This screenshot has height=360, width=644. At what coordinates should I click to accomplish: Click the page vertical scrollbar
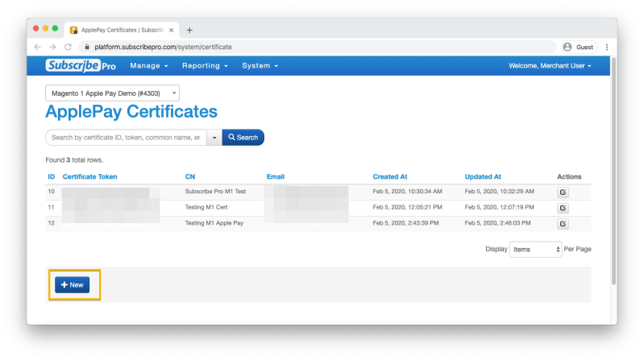[613, 171]
